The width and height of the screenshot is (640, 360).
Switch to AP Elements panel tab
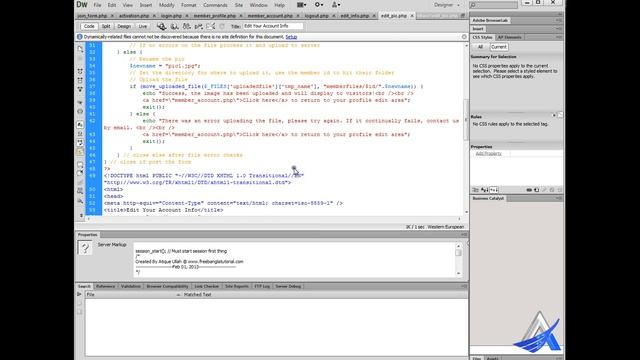pos(509,37)
